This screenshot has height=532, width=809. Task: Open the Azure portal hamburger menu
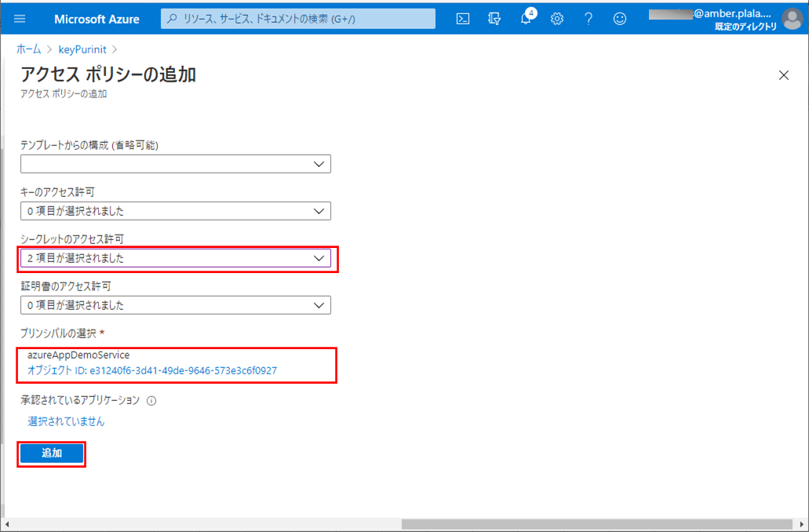[x=20, y=19]
